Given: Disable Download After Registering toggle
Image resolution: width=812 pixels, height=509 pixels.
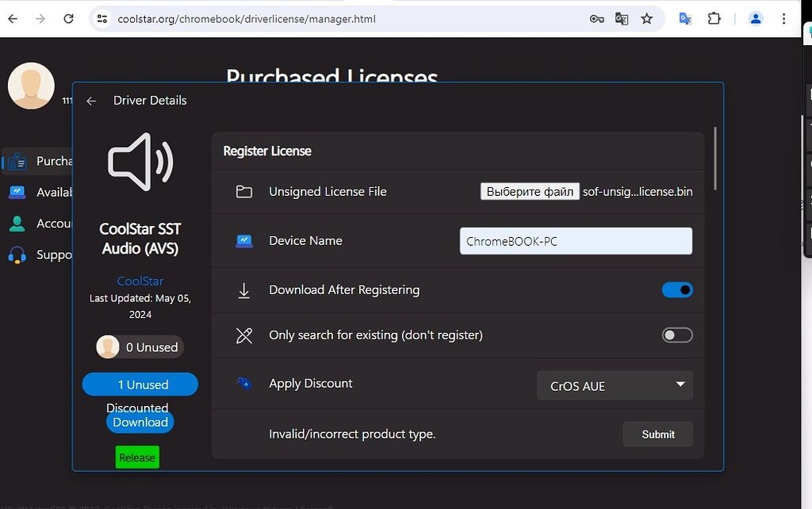Looking at the screenshot, I should click(677, 290).
